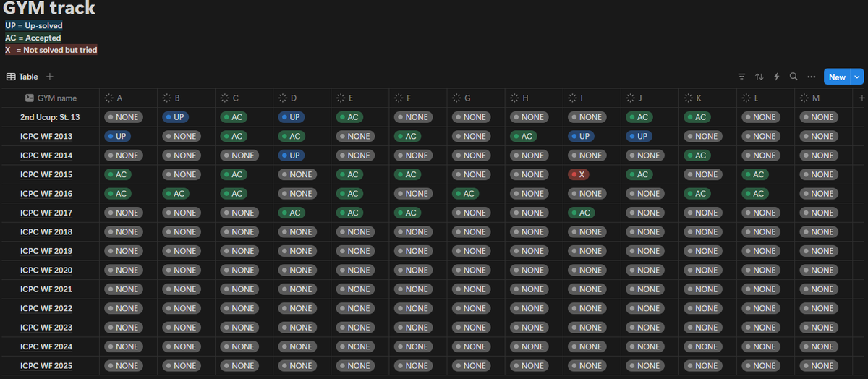Viewport: 868px width, 379px height.
Task: Open the AC status in ICPC WF 2016 column G
Action: click(x=466, y=193)
